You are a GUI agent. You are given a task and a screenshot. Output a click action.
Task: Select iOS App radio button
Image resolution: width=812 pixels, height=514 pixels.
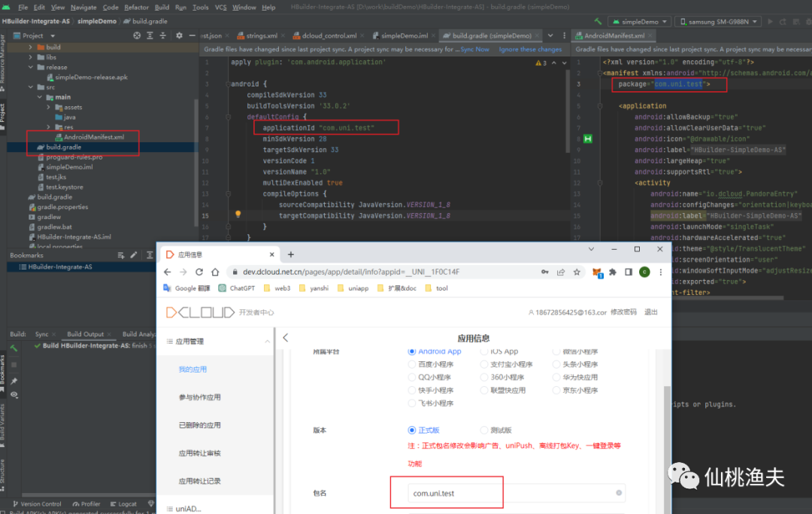(484, 351)
